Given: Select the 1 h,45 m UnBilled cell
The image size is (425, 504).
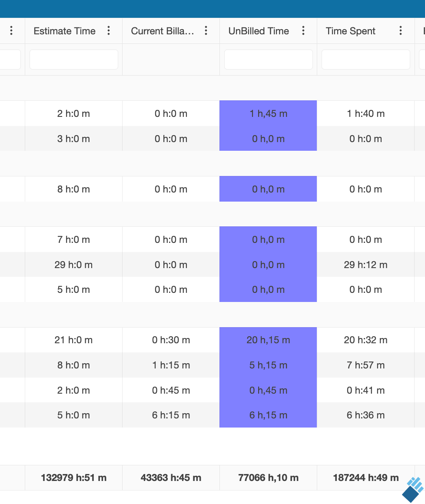Looking at the screenshot, I should tap(268, 114).
